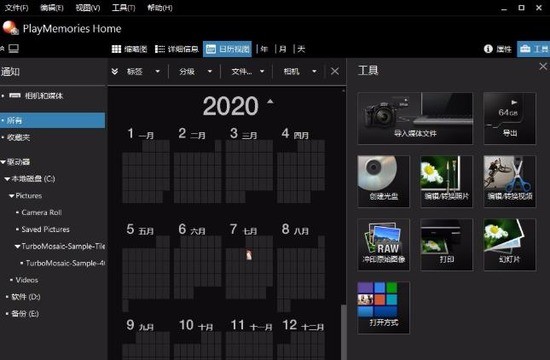The width and height of the screenshot is (550, 360).
Task: Select the Camera Roll folder
Action: coord(41,212)
